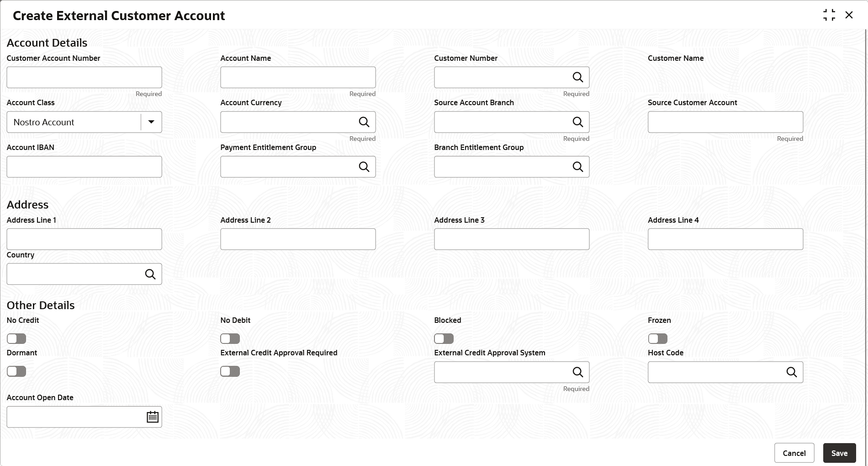
Task: Enable External Credit Approval Required toggle
Action: tap(230, 371)
